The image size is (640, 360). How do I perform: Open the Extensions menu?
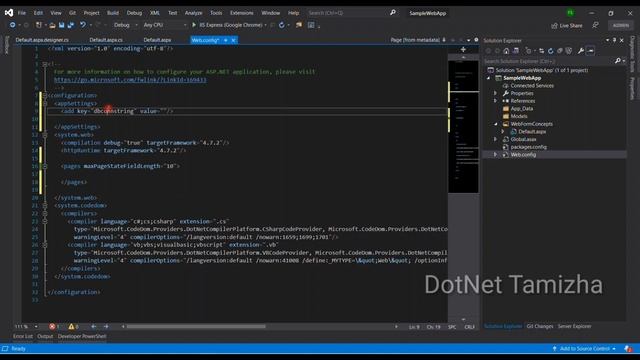coord(242,13)
